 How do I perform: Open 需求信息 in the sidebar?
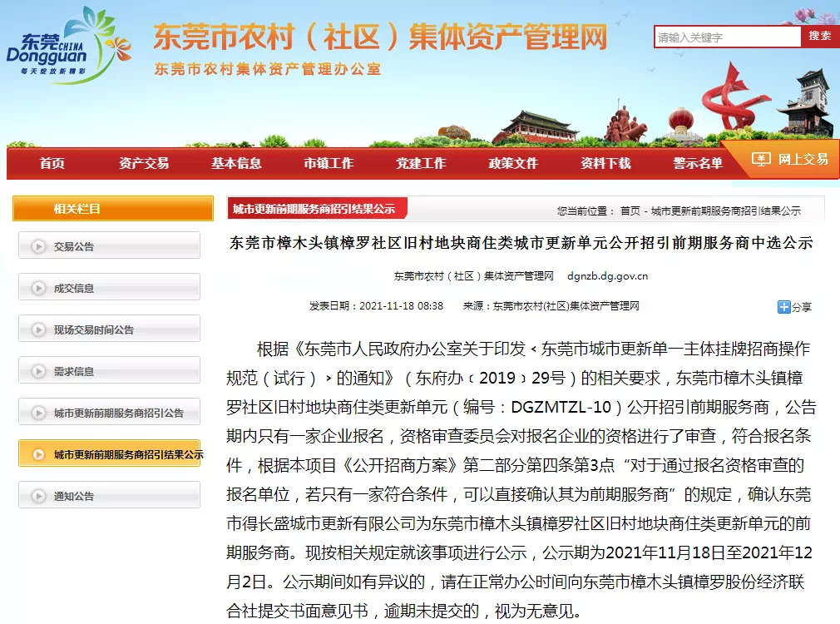coord(109,370)
